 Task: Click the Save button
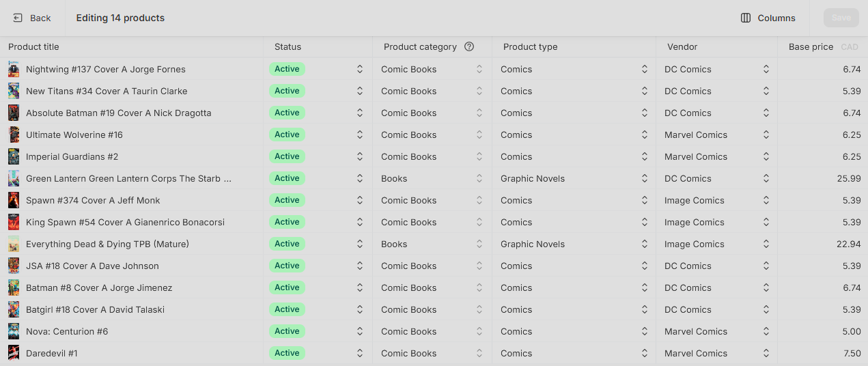point(841,18)
